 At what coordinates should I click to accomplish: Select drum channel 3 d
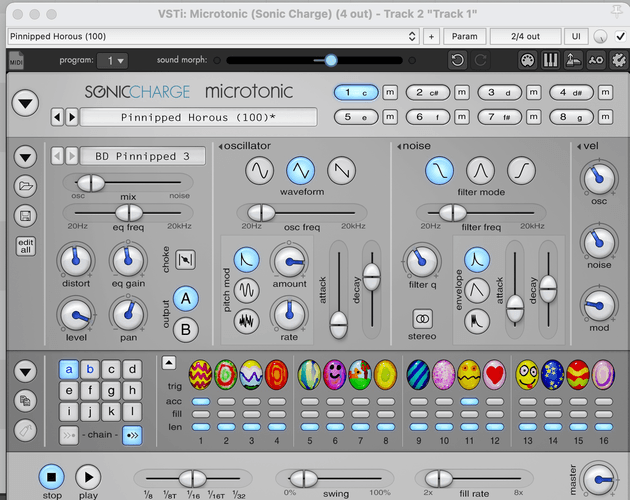(499, 92)
